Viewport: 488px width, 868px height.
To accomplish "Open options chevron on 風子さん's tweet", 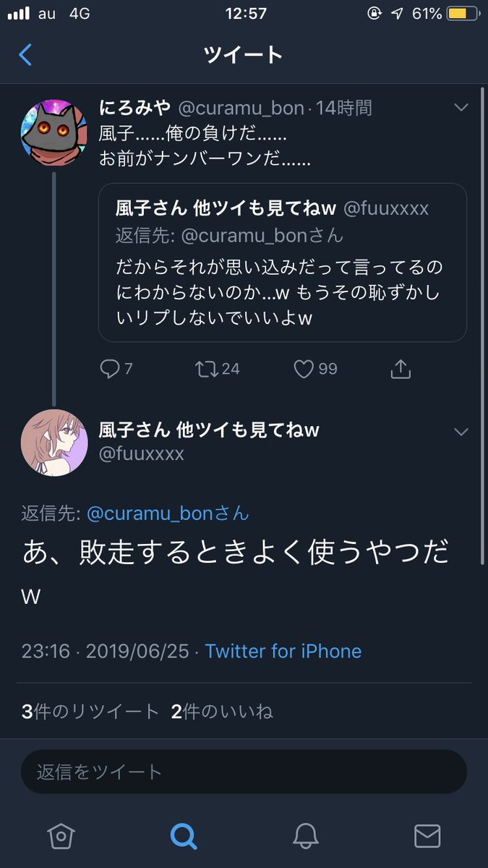I will pyautogui.click(x=461, y=431).
